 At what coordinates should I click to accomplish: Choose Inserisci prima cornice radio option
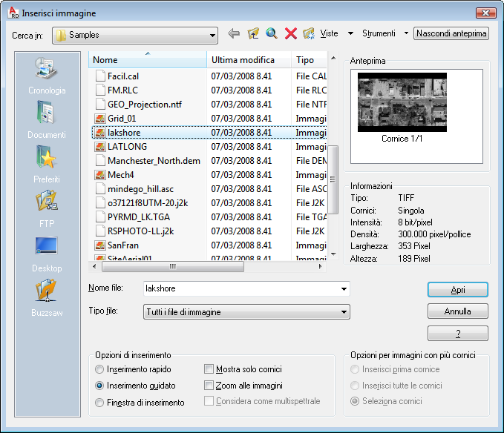(x=355, y=369)
